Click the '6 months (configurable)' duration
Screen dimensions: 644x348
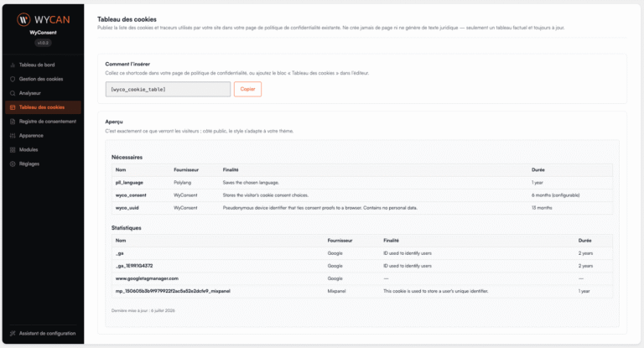pos(556,195)
